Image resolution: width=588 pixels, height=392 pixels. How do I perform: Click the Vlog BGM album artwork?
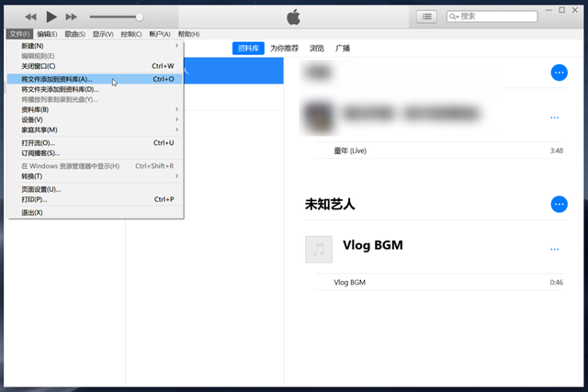319,249
